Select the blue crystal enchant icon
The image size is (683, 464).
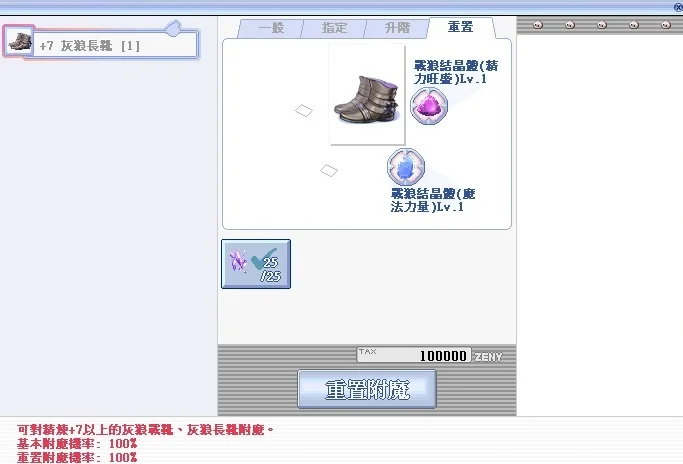(406, 167)
